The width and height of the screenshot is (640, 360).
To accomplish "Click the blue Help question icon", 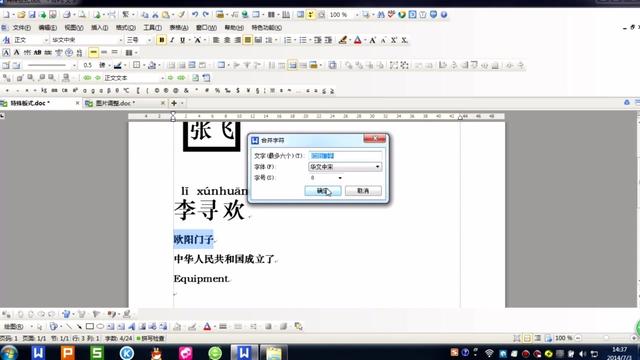I will [444, 15].
